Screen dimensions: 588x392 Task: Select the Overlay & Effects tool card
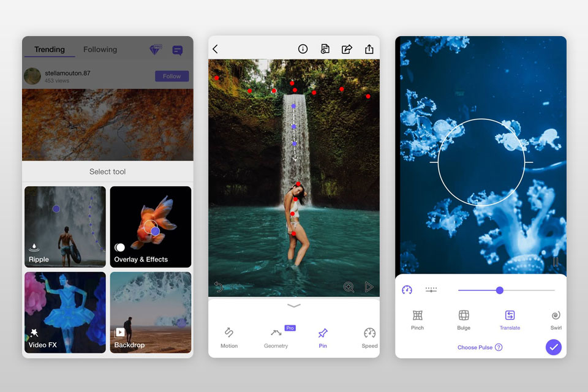(x=151, y=227)
